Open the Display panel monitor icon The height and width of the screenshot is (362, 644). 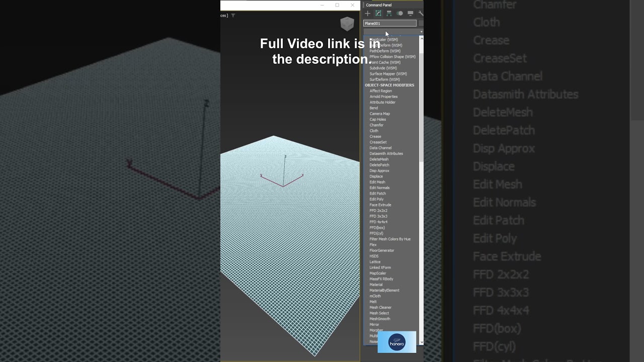tap(411, 14)
